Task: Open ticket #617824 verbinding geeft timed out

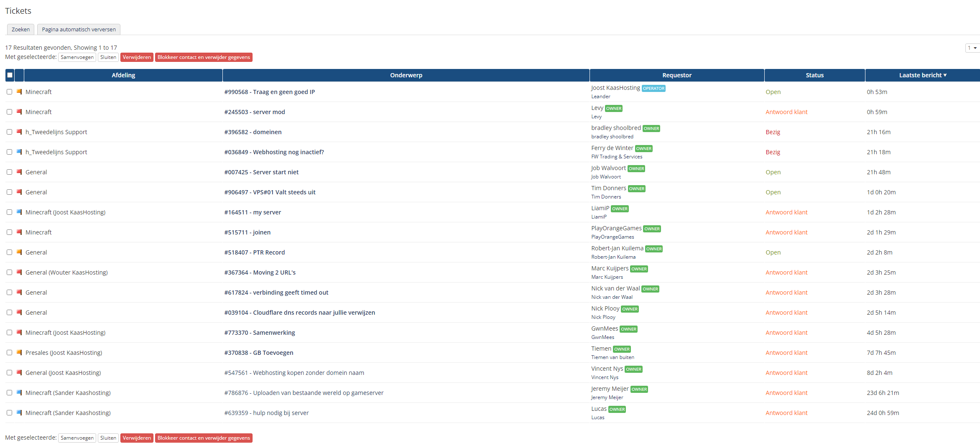Action: pyautogui.click(x=276, y=293)
